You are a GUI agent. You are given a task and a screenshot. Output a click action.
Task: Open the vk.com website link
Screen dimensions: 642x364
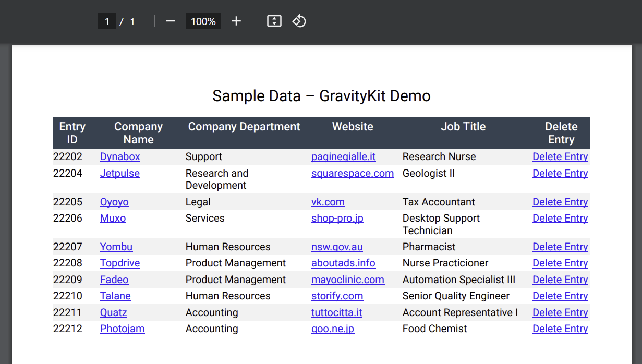click(x=328, y=202)
